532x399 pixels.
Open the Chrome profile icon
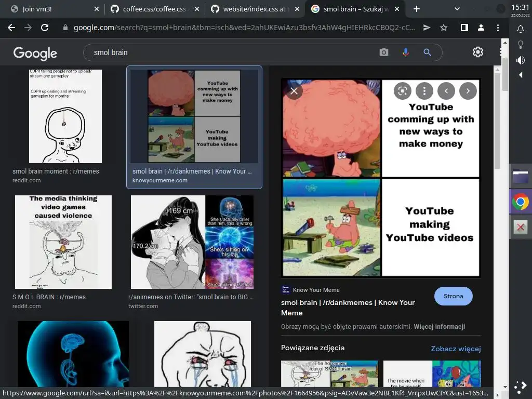pyautogui.click(x=481, y=28)
